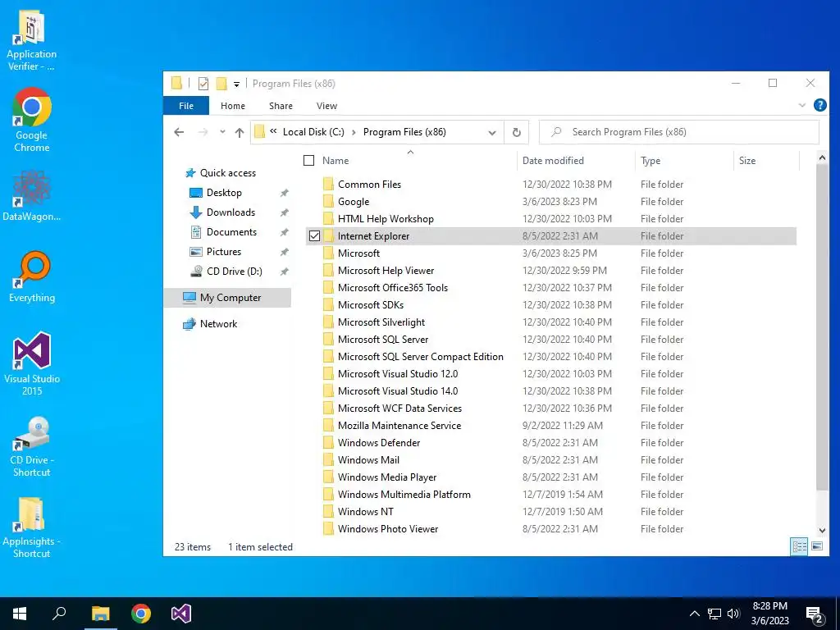The height and width of the screenshot is (630, 840).
Task: Select Microsoft Silverlight folder icon
Action: (328, 322)
